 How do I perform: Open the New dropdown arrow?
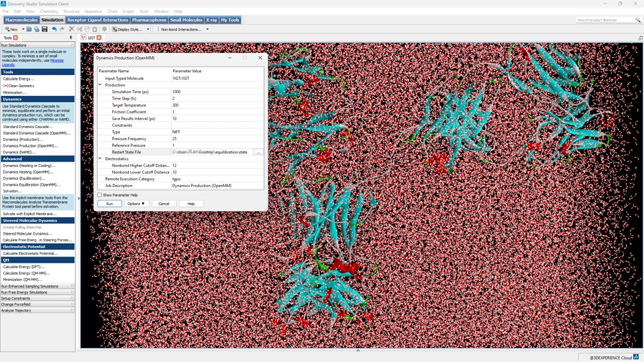coord(23,29)
